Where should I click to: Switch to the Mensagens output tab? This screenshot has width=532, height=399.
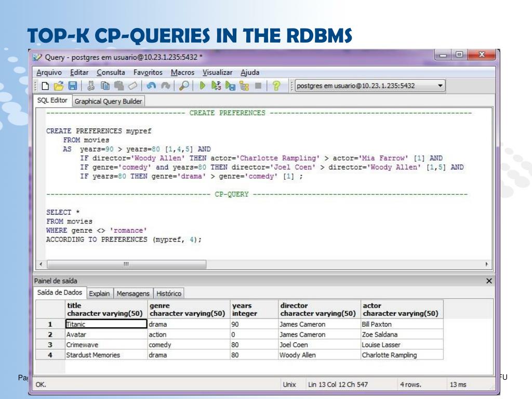tap(132, 294)
